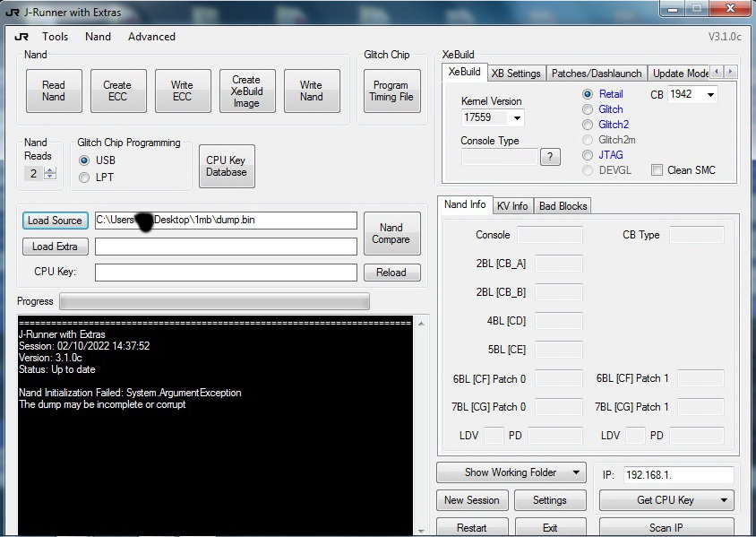Image resolution: width=756 pixels, height=537 pixels.
Task: Click the CPU Key input field
Action: [226, 273]
